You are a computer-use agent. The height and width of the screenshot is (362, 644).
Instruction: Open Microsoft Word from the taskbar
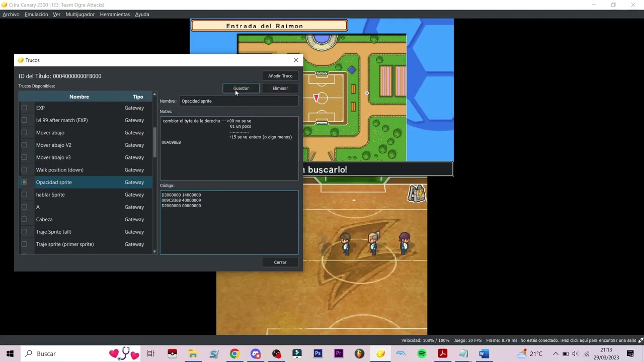click(x=484, y=354)
